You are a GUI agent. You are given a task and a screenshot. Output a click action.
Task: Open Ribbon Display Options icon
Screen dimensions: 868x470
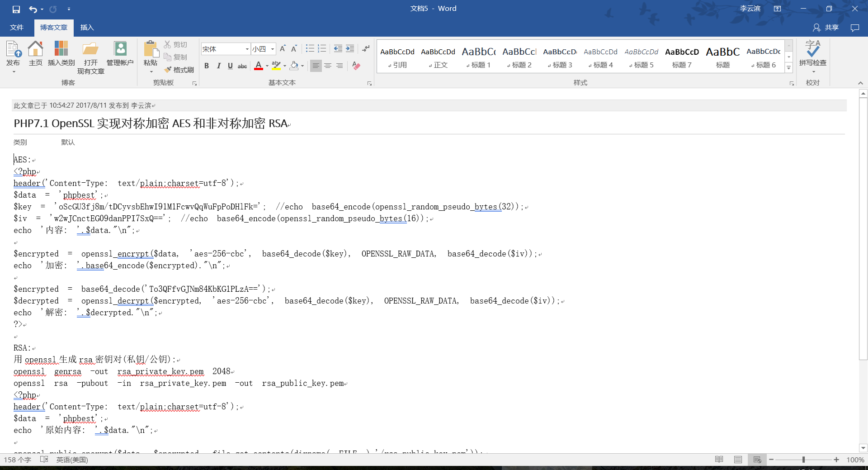778,9
